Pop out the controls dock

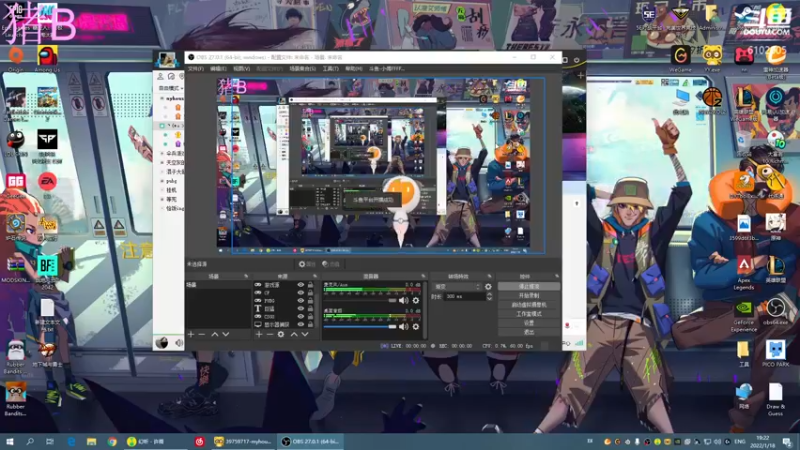click(557, 276)
